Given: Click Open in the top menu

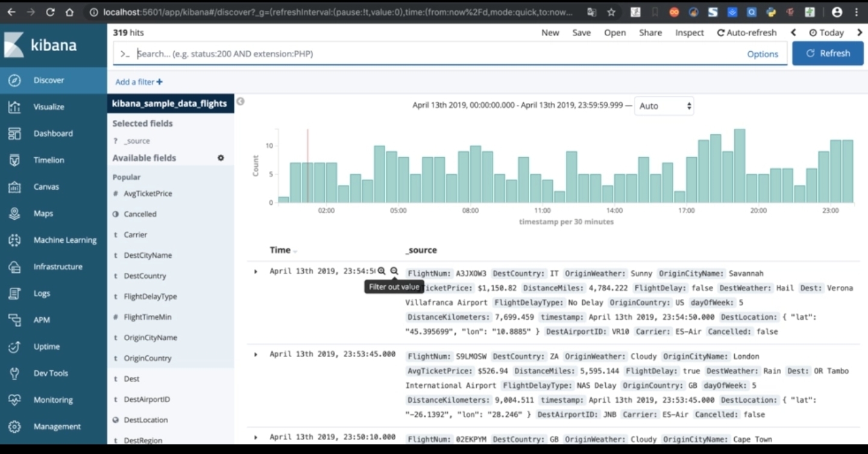Looking at the screenshot, I should (615, 33).
